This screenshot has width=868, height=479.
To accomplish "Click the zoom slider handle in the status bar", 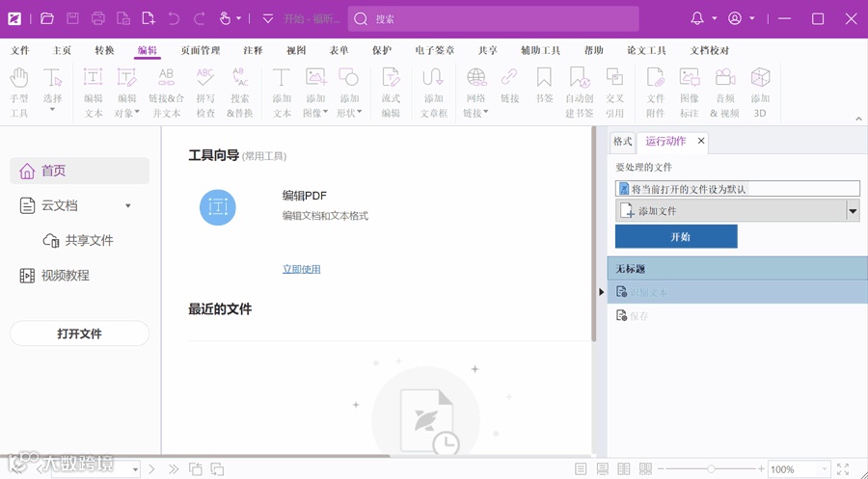I will pos(711,469).
